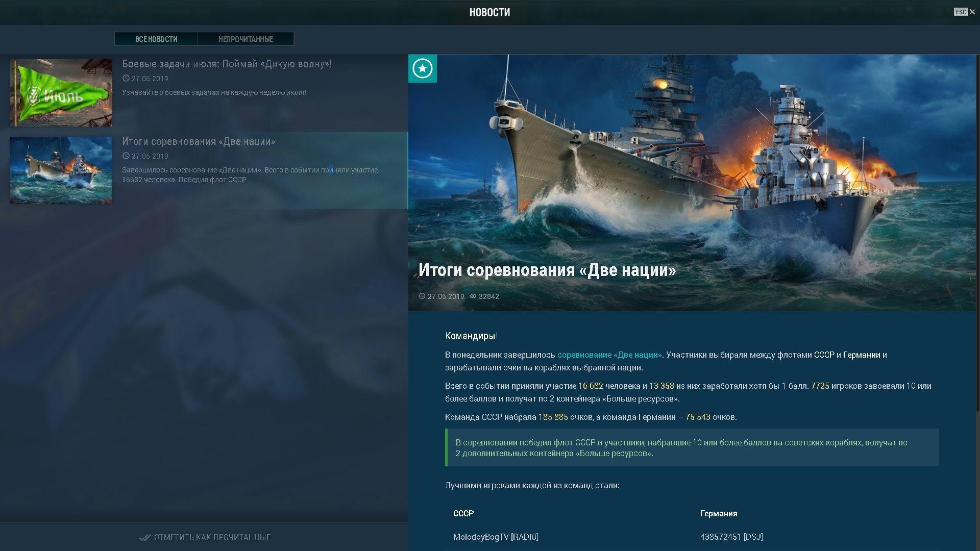
Task: Click the view count 32842
Action: pos(489,296)
